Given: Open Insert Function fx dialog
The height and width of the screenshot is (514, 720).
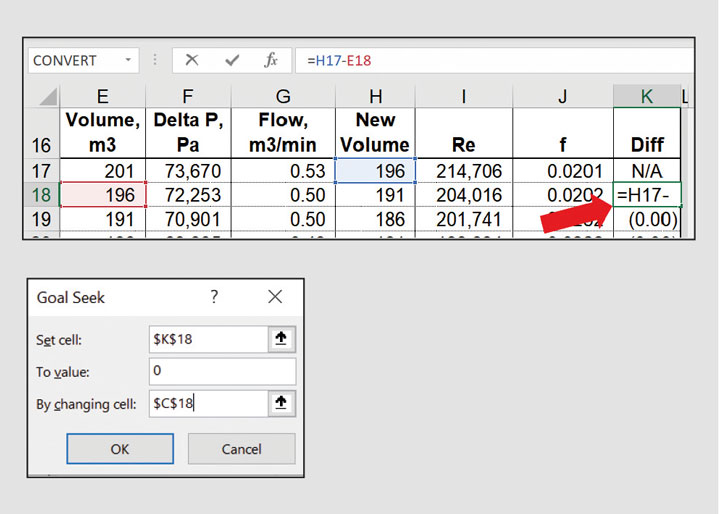Looking at the screenshot, I should (271, 61).
